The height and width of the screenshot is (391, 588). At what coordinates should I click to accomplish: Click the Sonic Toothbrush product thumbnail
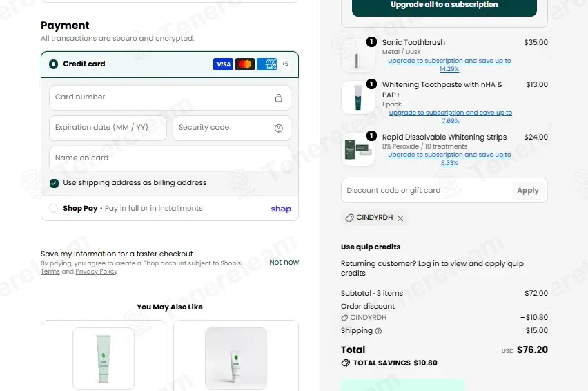[x=357, y=55]
